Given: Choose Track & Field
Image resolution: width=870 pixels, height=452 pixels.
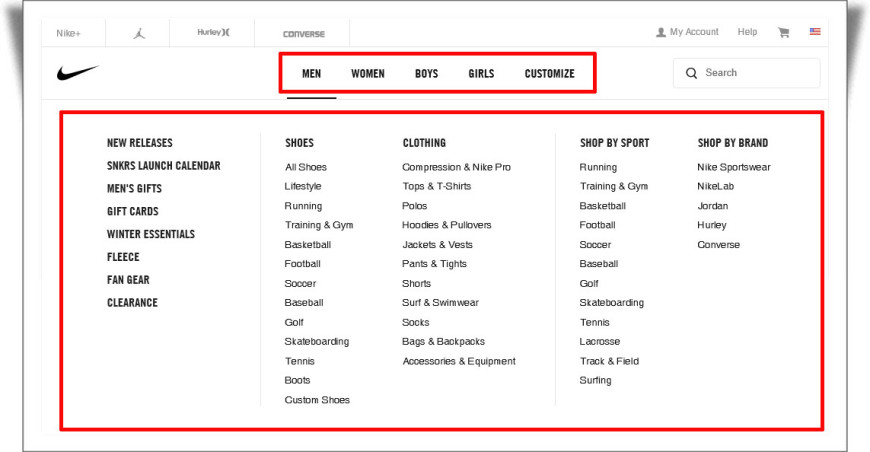Looking at the screenshot, I should (609, 361).
